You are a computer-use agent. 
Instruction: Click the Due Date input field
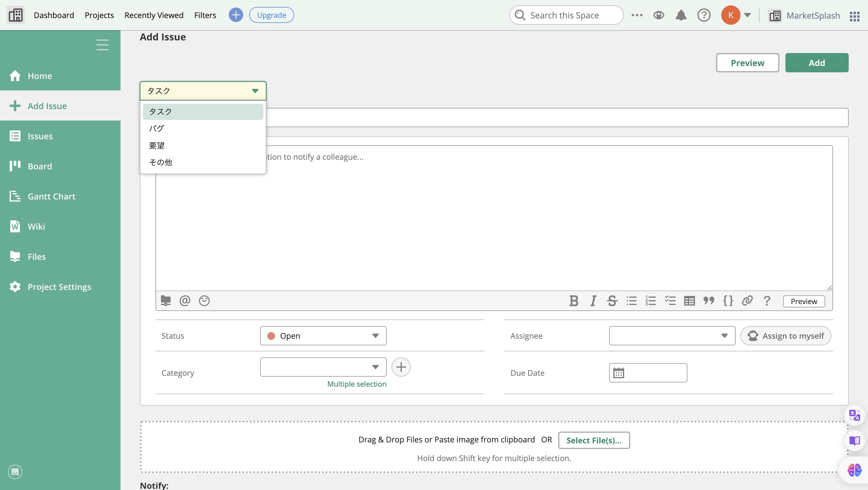pyautogui.click(x=654, y=373)
